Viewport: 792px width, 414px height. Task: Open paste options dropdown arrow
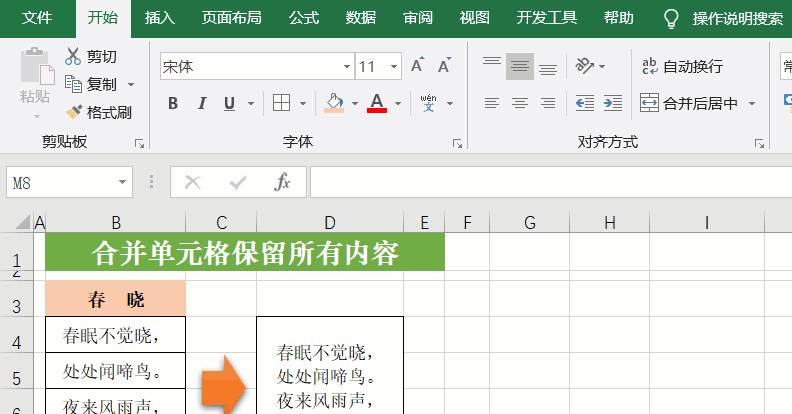tap(36, 117)
